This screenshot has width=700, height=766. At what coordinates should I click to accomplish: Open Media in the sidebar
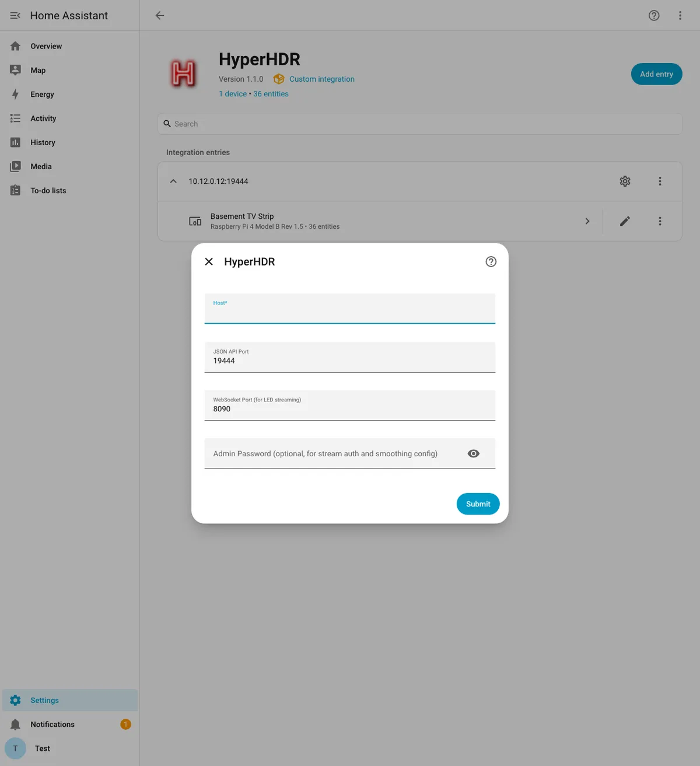(70, 166)
